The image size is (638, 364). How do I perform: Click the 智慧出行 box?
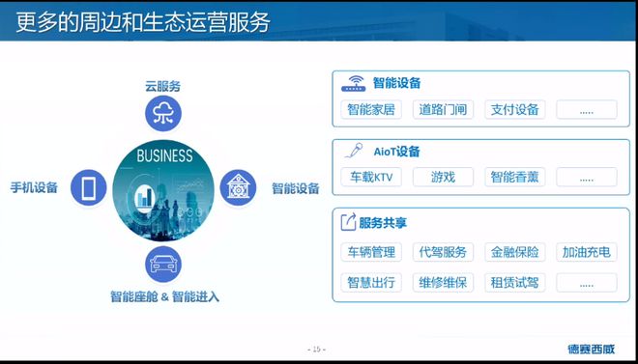click(371, 282)
